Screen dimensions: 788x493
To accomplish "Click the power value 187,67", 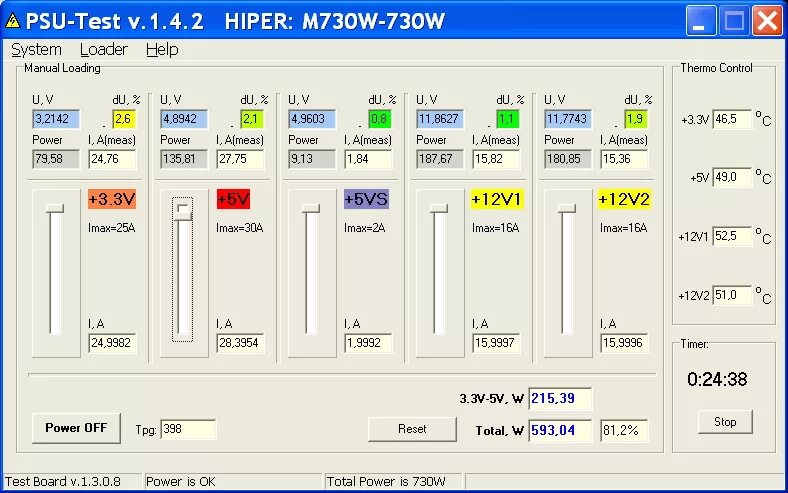I will pos(440,159).
